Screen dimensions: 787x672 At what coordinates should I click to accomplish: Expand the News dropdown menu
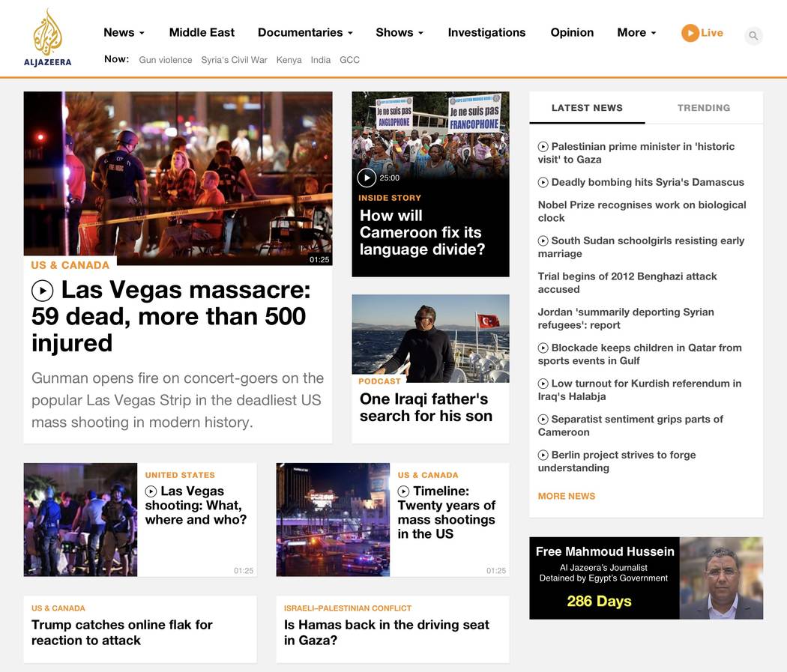click(x=124, y=33)
